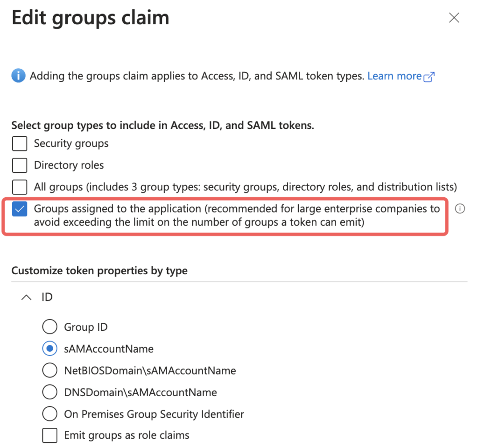This screenshot has height=448, width=478.
Task: Click the Customize token properties by type heading
Action: (99, 270)
